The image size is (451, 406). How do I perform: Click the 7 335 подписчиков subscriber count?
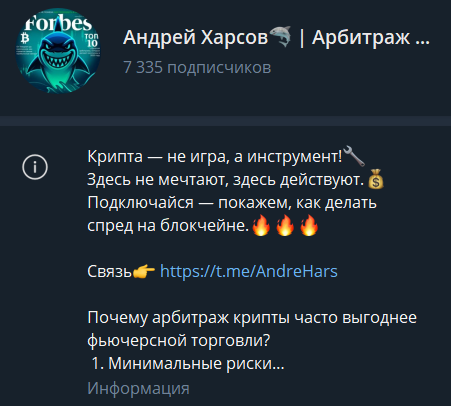[197, 67]
